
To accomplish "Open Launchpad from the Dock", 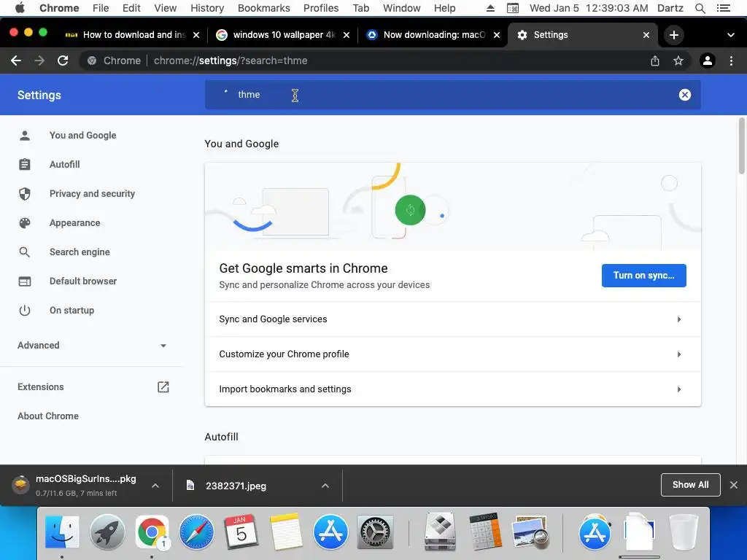I will [107, 532].
